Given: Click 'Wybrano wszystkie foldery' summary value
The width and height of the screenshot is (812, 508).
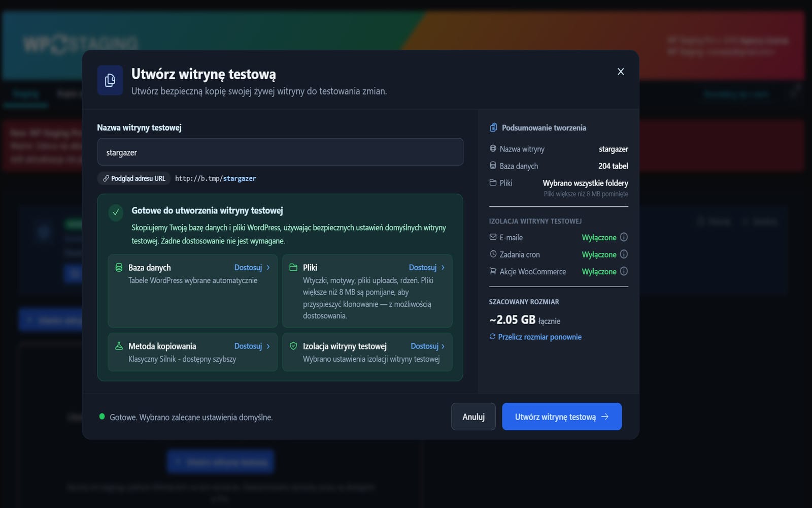Looking at the screenshot, I should 585,183.
